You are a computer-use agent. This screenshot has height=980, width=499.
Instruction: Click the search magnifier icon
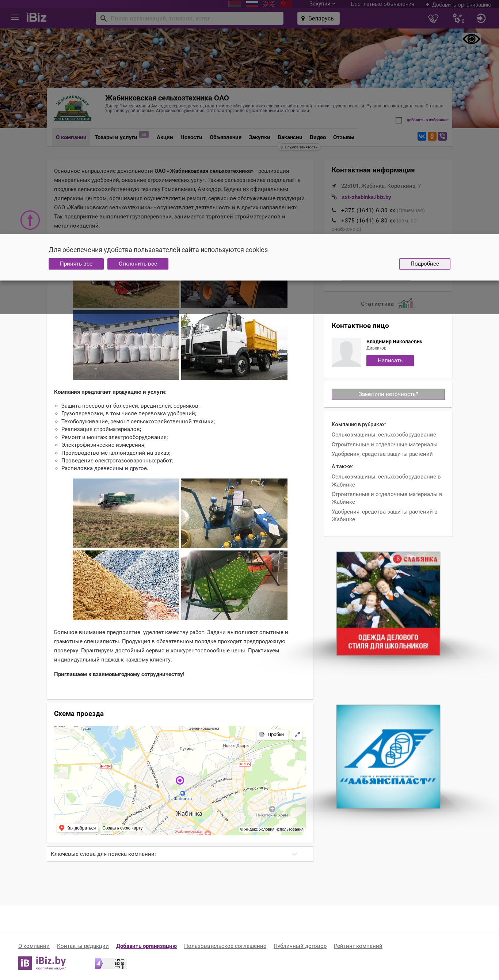click(103, 18)
